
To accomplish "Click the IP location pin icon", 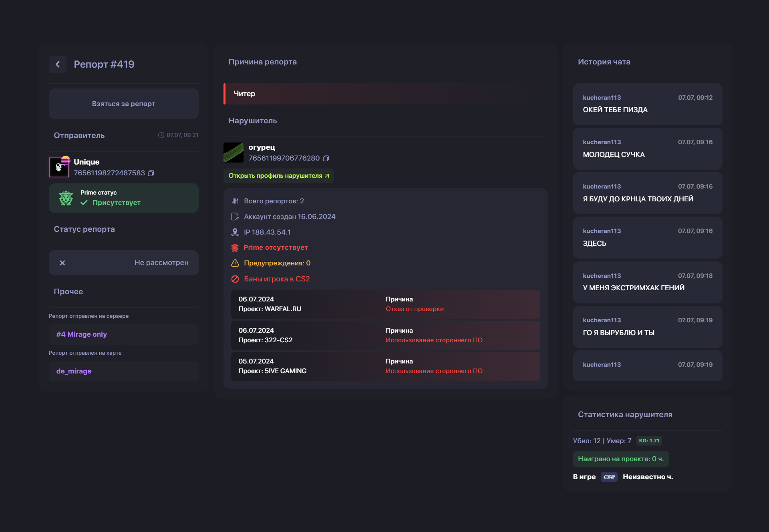I will pyautogui.click(x=236, y=232).
